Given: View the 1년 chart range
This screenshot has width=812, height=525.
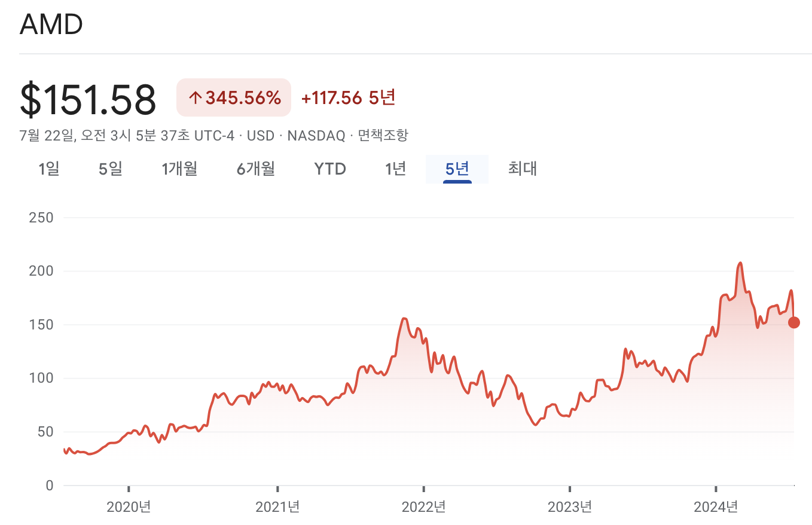Looking at the screenshot, I should pyautogui.click(x=395, y=169).
